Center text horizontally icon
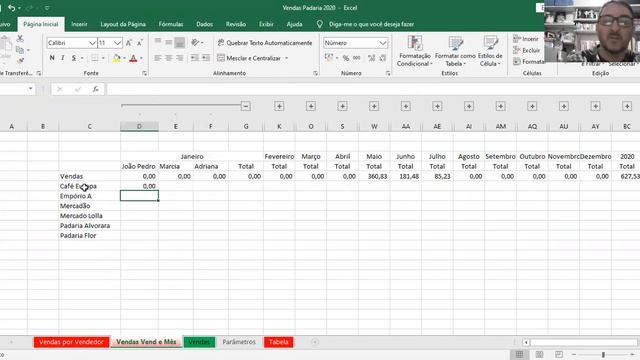The width and height of the screenshot is (640, 360). 169,58
